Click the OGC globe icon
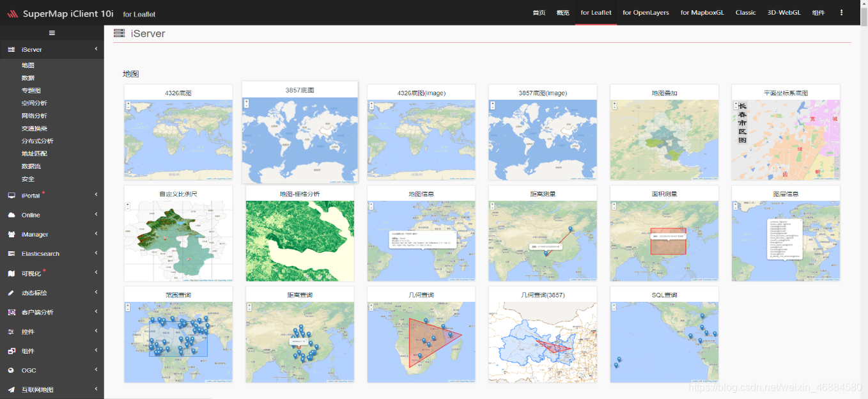The image size is (868, 399). click(x=12, y=371)
